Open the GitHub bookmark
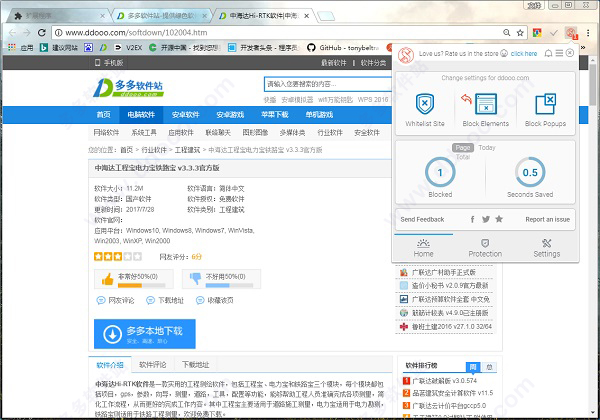 (x=343, y=47)
